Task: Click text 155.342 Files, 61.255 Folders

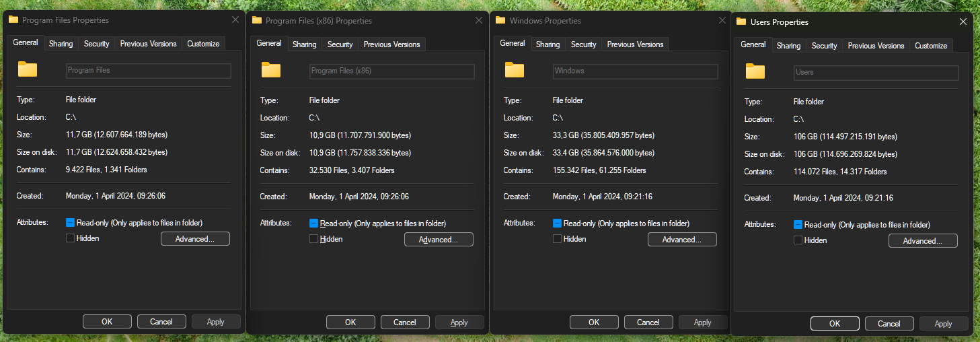Action: tap(599, 170)
